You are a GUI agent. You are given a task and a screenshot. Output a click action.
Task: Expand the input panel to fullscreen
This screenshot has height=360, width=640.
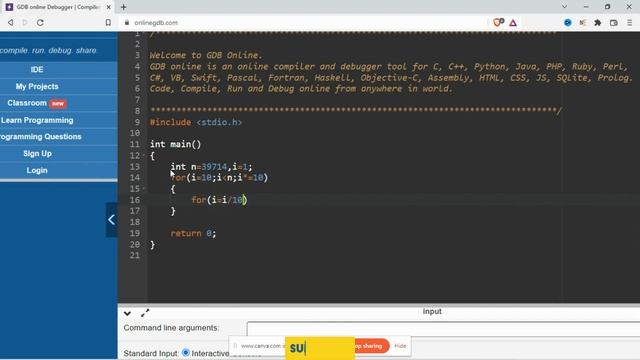(x=145, y=313)
